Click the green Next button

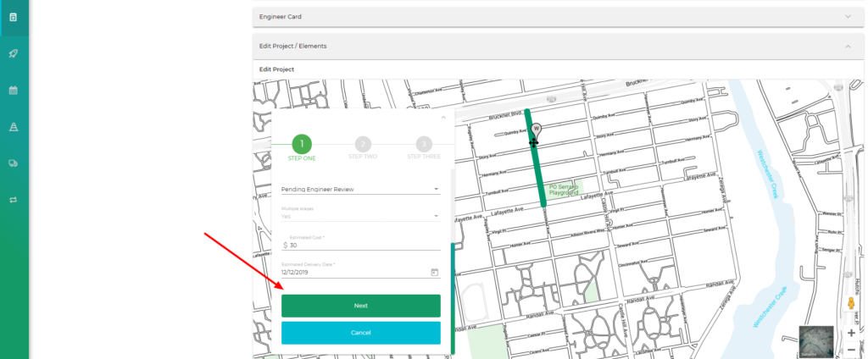(360, 306)
